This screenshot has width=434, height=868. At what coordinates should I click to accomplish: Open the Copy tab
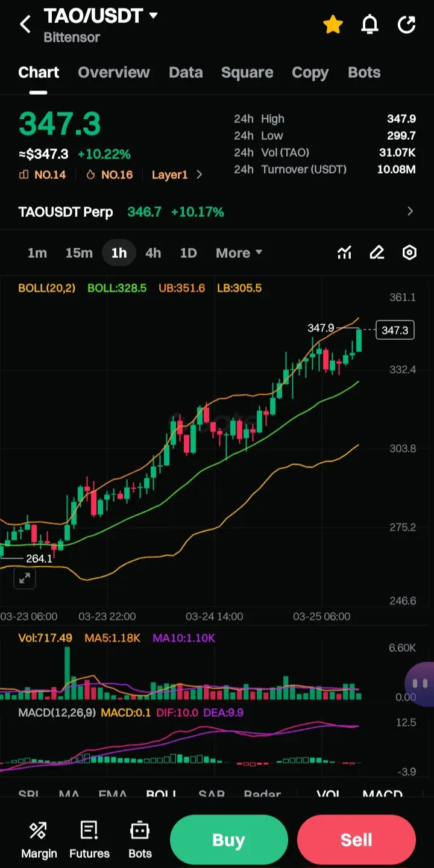pos(310,72)
